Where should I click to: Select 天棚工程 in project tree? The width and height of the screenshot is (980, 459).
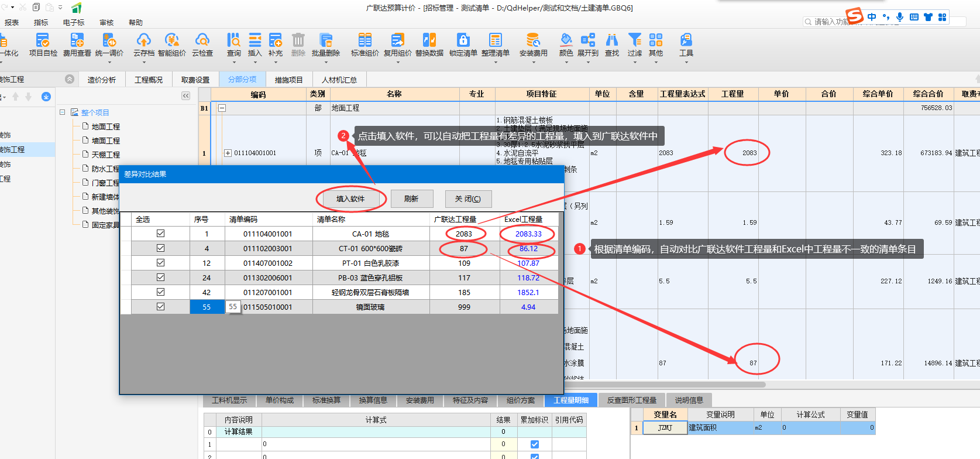coord(105,155)
